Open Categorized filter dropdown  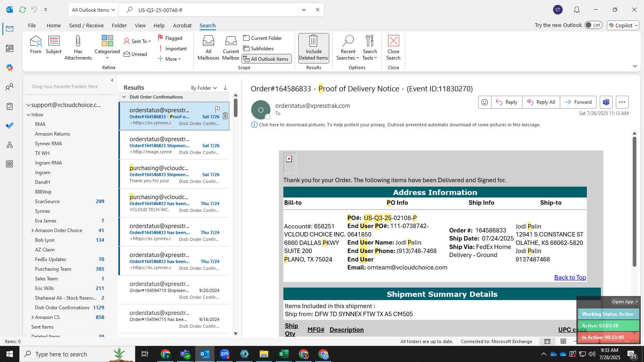[x=107, y=47]
